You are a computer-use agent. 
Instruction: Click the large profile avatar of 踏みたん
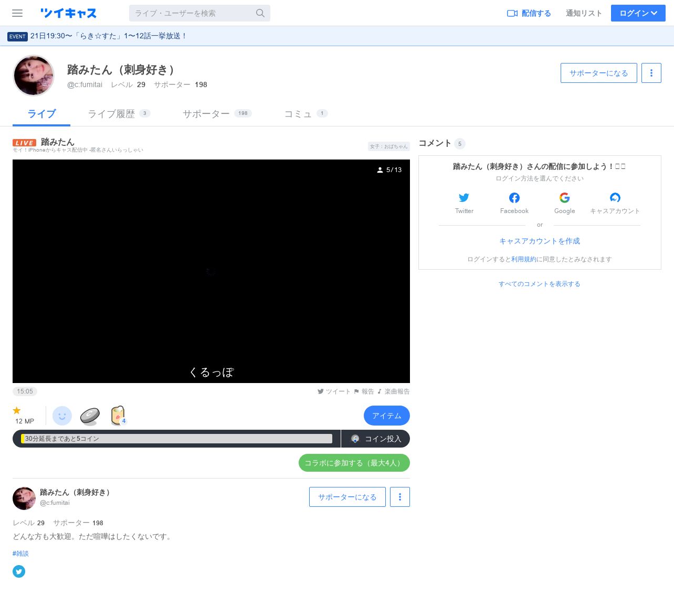[x=34, y=76]
